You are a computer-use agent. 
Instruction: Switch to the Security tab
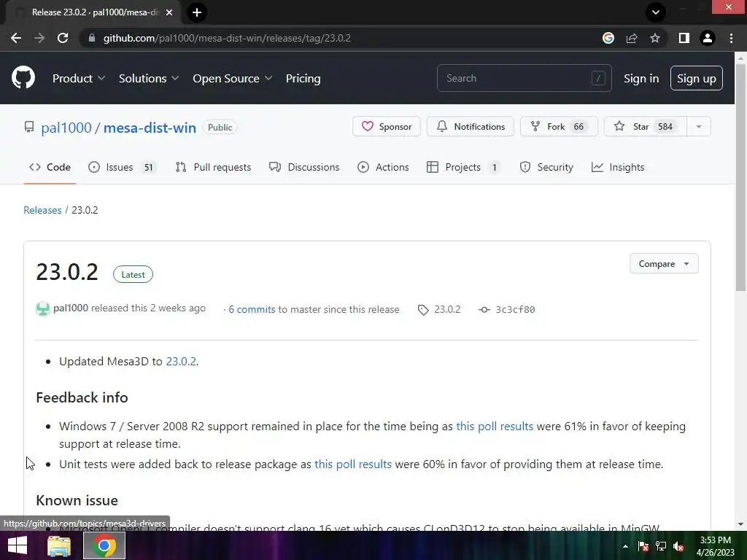[546, 167]
